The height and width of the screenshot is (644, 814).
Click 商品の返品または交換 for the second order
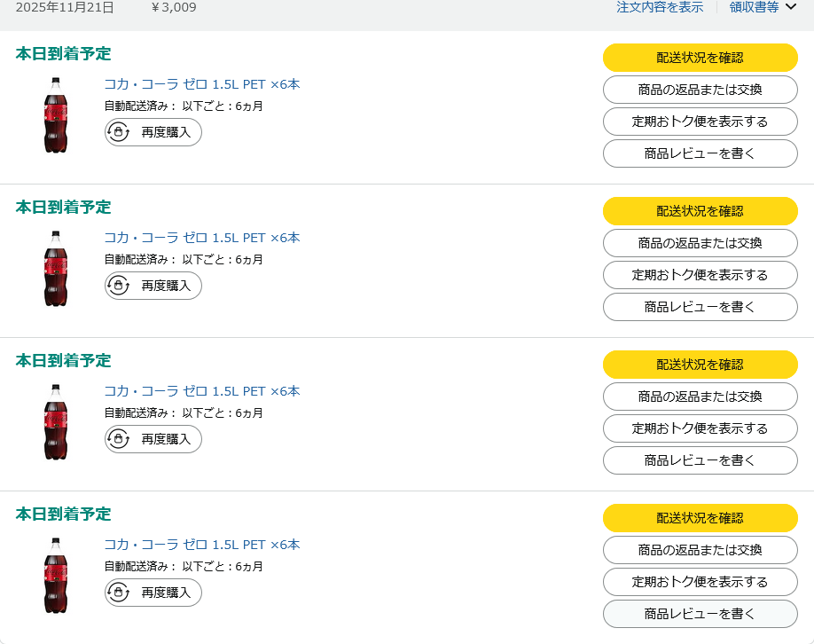(x=700, y=243)
